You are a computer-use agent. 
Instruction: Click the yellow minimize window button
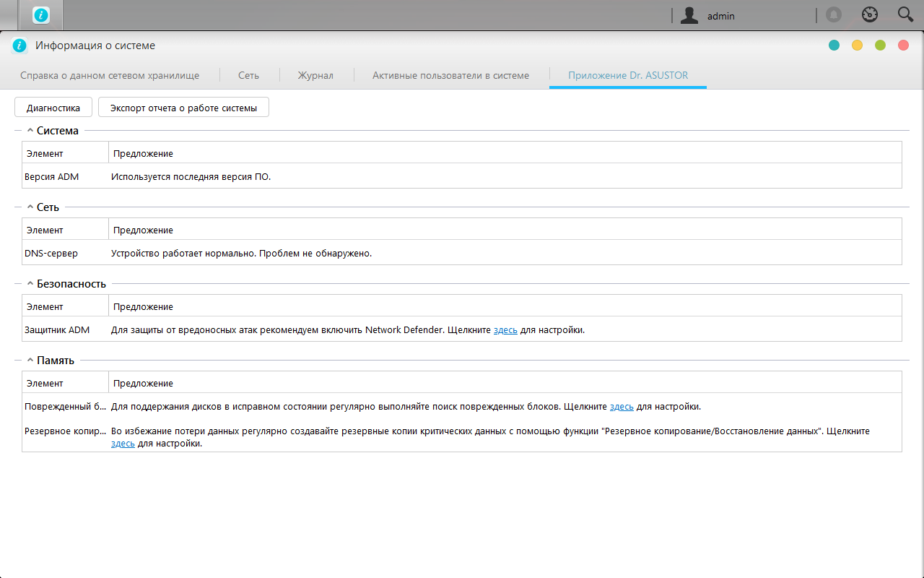tap(857, 46)
